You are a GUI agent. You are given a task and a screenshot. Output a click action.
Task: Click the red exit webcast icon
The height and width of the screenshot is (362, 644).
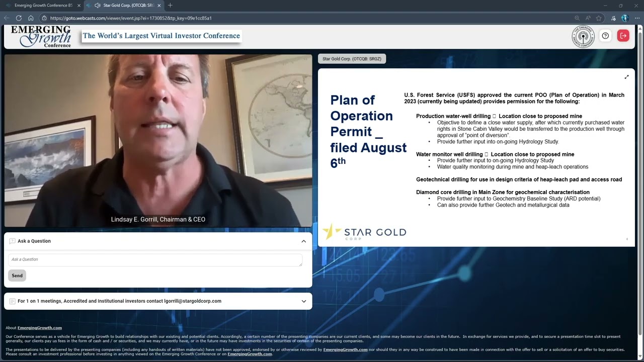click(623, 36)
